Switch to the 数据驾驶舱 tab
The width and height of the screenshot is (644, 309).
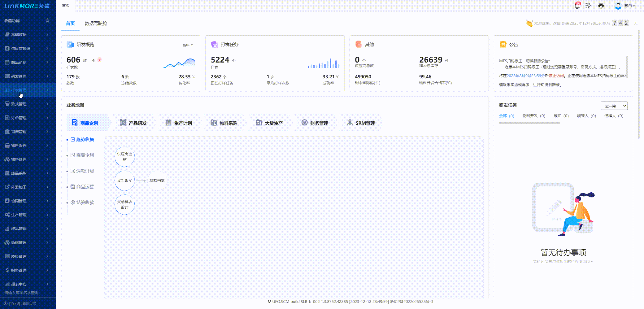(x=96, y=24)
